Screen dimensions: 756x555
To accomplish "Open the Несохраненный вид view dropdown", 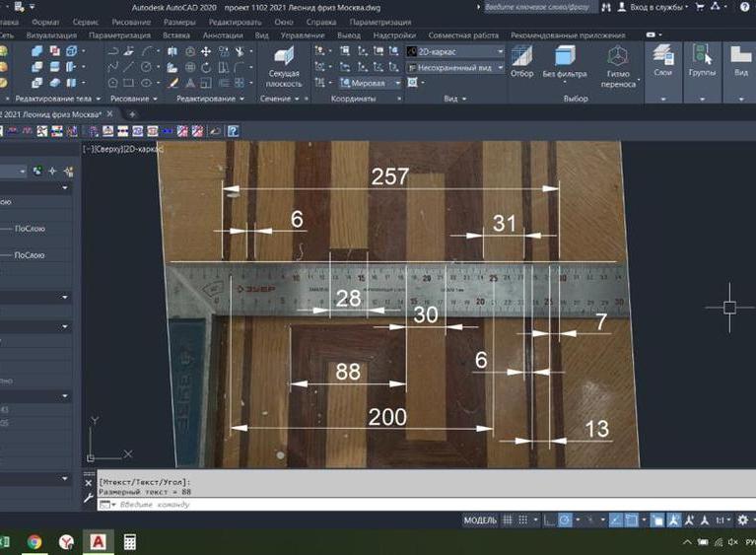I will coord(455,67).
